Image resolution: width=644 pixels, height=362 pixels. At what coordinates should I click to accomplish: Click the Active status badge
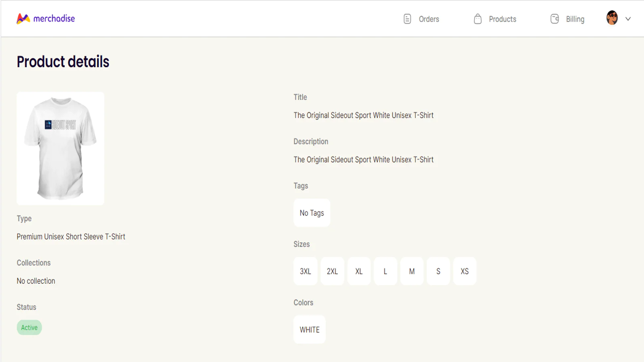29,327
